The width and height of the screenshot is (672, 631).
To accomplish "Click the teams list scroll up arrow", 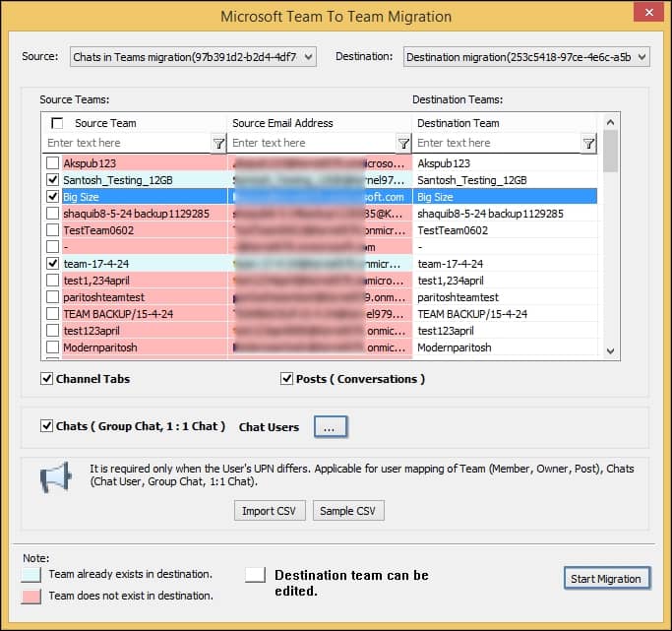I will tap(611, 122).
